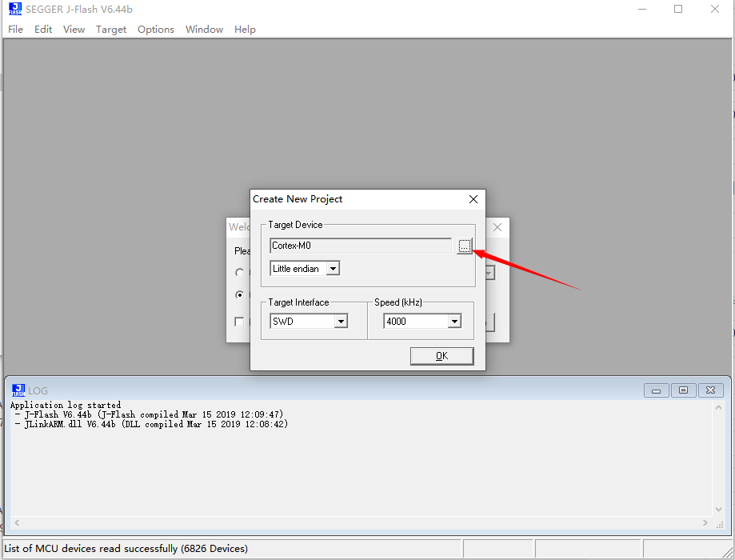The width and height of the screenshot is (735, 560).
Task: Open the File menu
Action: click(x=15, y=29)
